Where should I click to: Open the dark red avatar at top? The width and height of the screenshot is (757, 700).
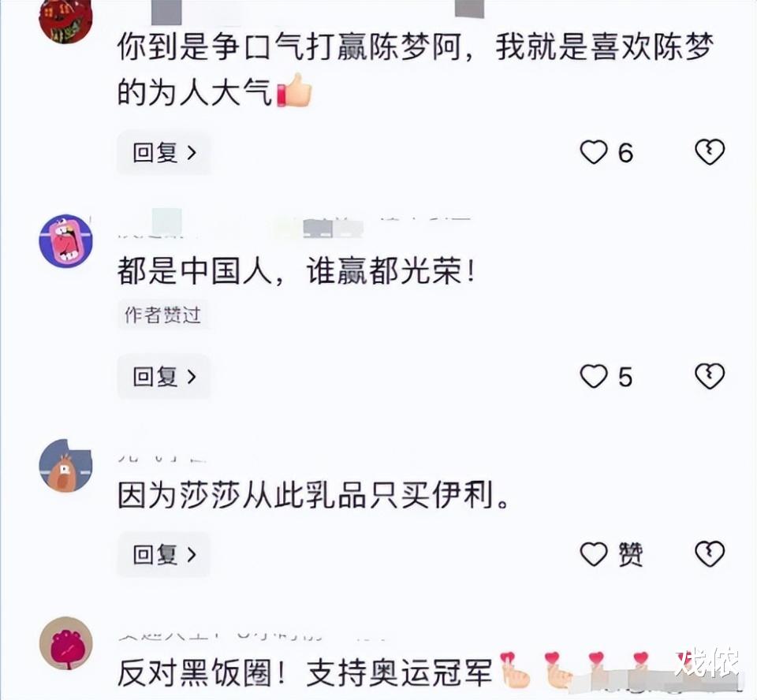coord(65,19)
